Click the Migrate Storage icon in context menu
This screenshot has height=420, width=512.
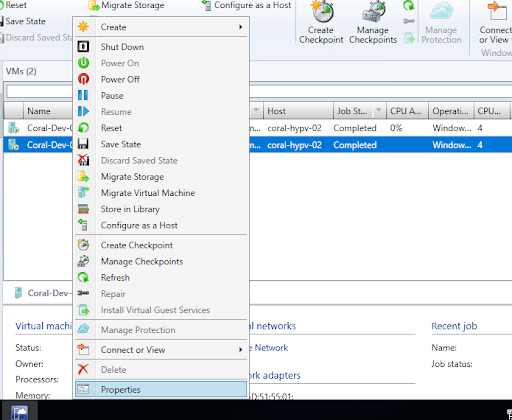click(x=83, y=176)
